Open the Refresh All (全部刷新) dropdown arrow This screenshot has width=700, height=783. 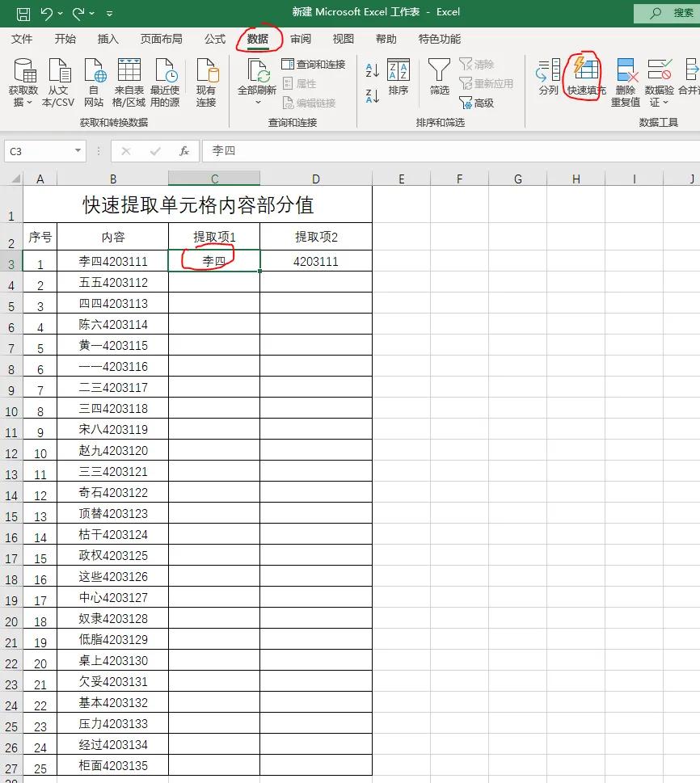click(x=258, y=103)
